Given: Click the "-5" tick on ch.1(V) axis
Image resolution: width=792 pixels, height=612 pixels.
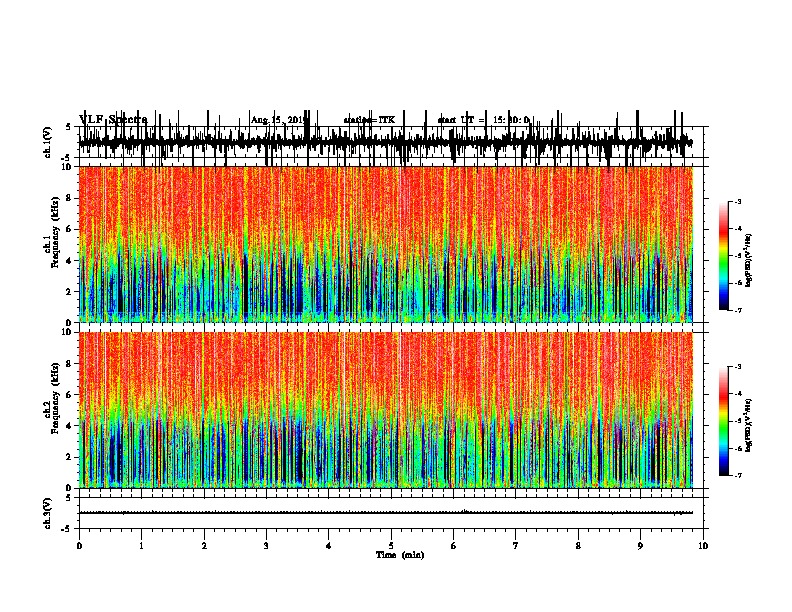Looking at the screenshot, I should [67, 158].
